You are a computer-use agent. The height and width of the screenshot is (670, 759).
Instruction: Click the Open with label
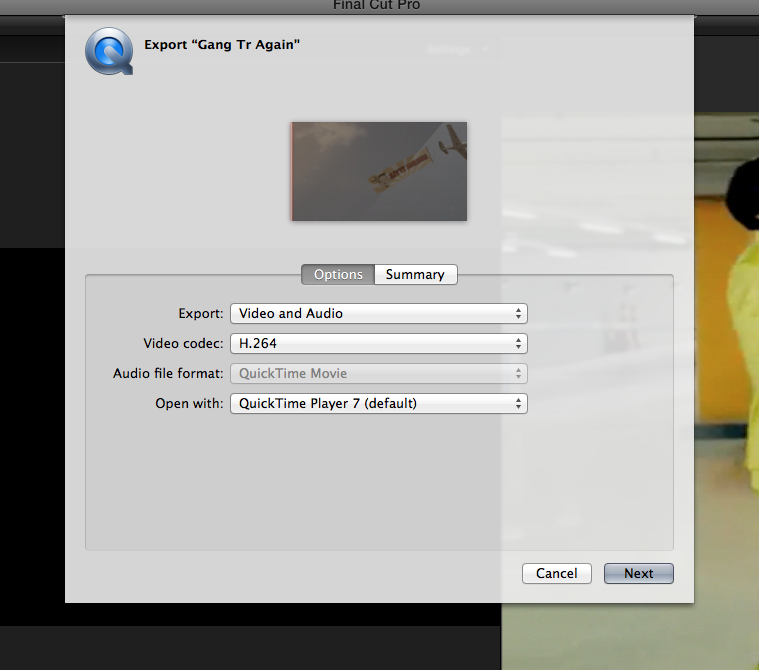189,404
